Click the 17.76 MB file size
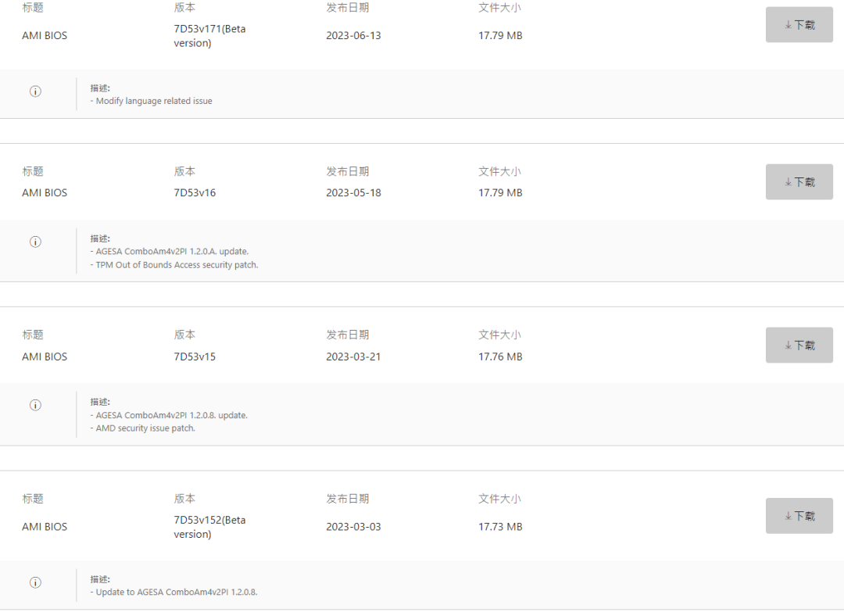Image resolution: width=844 pixels, height=616 pixels. (x=500, y=356)
